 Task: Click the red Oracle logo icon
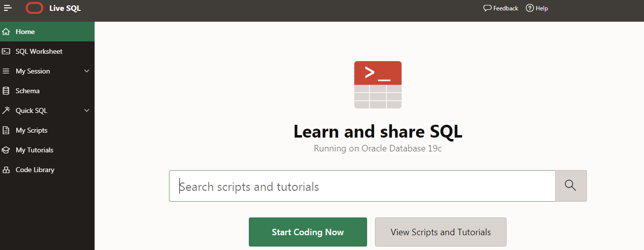34,8
